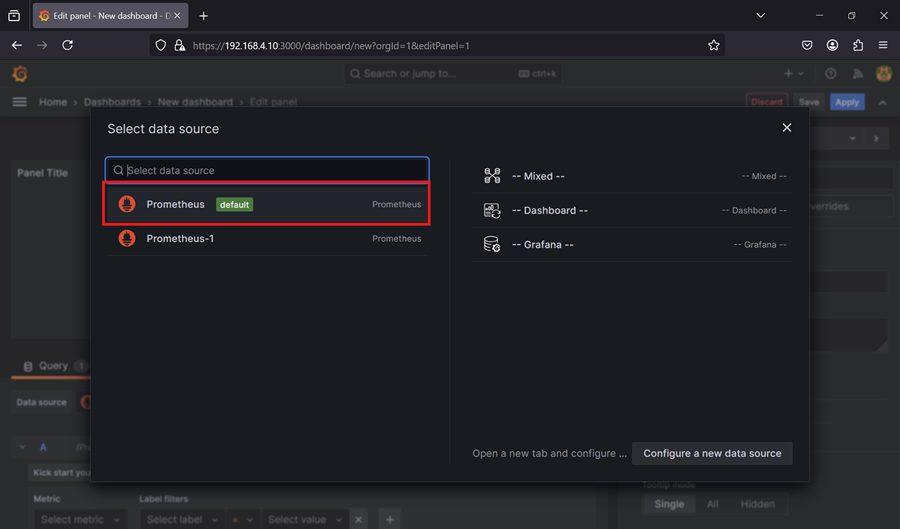Open the Pocket save icon

coord(807,45)
